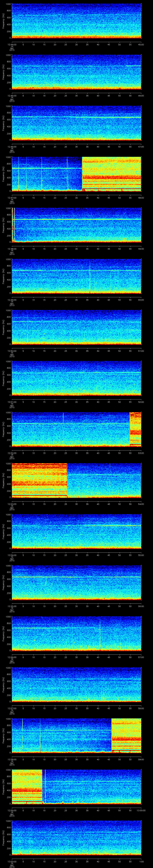This screenshot has height=868, width=153.
Task: Select the 12:50:00 spectrogram panel
Action: click(x=76, y=327)
